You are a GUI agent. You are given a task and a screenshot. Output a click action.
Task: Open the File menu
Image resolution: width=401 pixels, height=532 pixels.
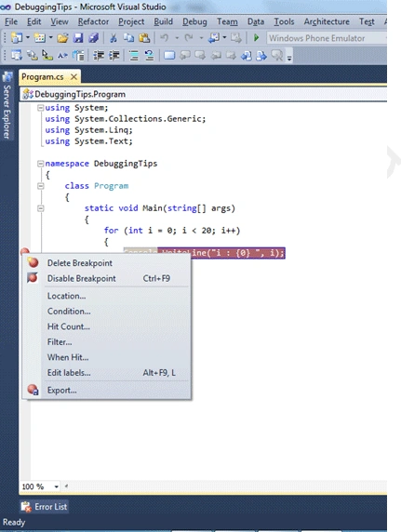point(11,21)
